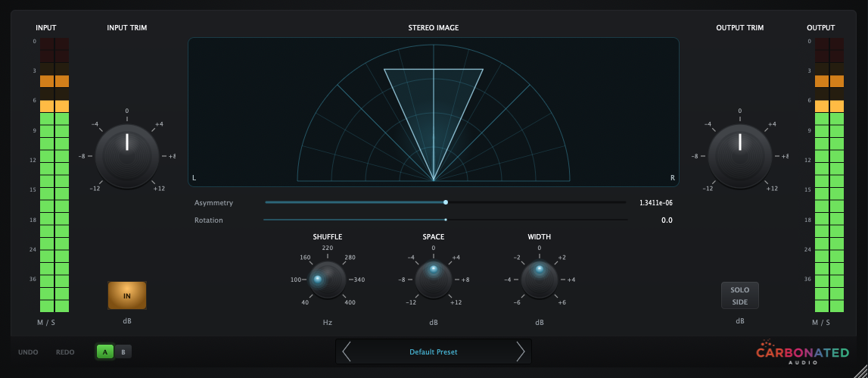Image resolution: width=868 pixels, height=378 pixels.
Task: Open the Default Preset menu
Action: tap(433, 351)
